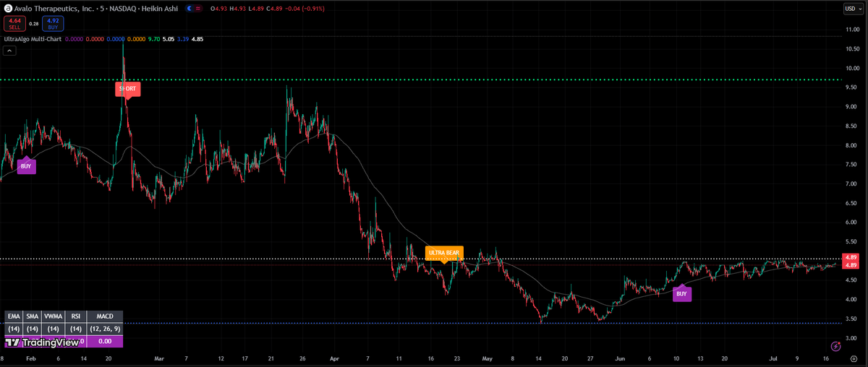The image size is (868, 367).
Task: Click the Jun date label on time axis
Action: point(621,358)
